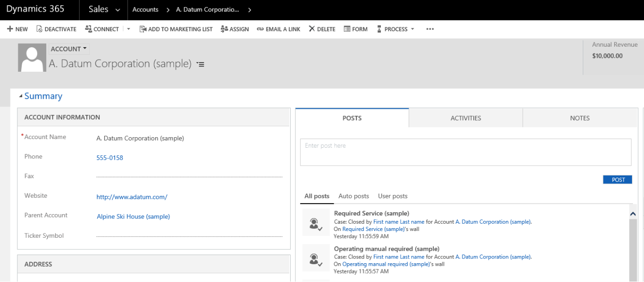Open Required Service (sample) wall link

coord(373,229)
